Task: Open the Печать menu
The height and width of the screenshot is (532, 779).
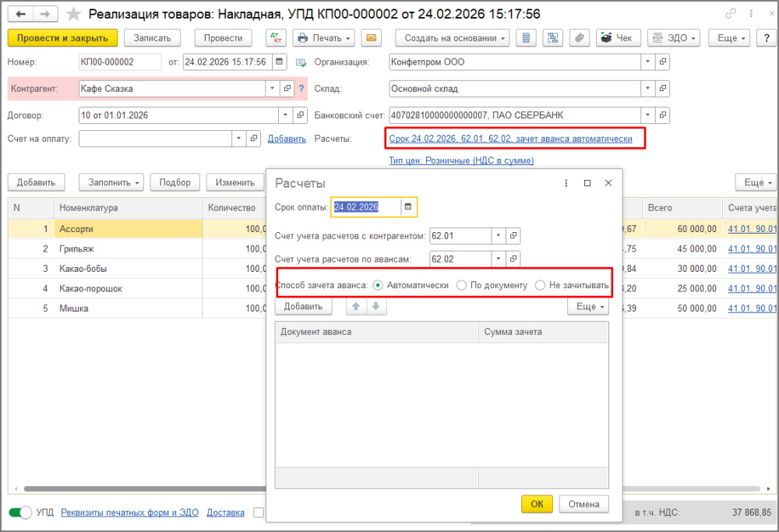Action: coord(323,38)
